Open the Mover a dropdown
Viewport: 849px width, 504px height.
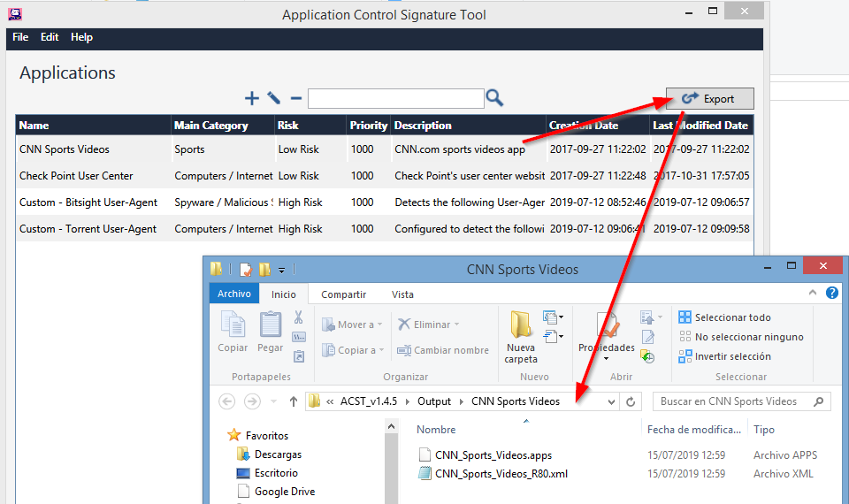[352, 325]
